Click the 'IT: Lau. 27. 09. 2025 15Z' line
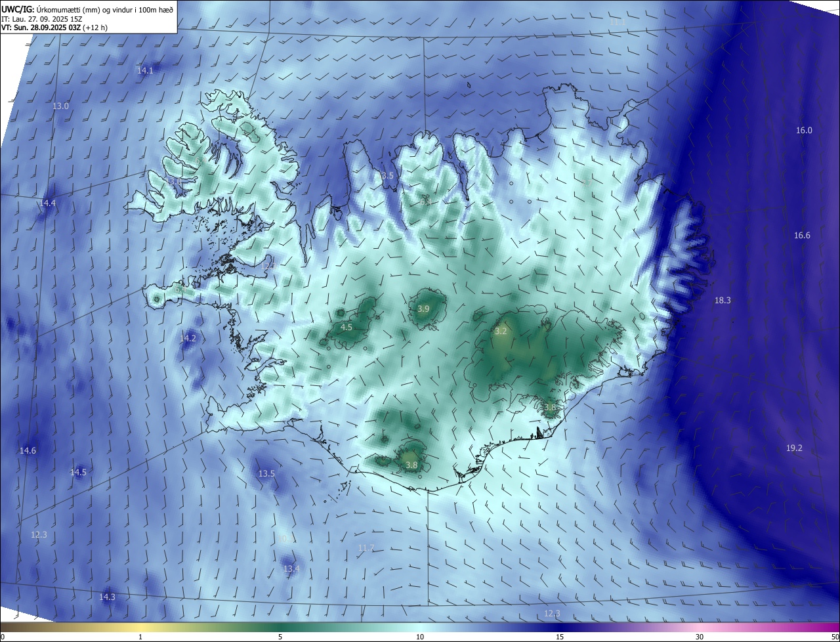Viewport: 840px width, 642px height. coord(41,19)
